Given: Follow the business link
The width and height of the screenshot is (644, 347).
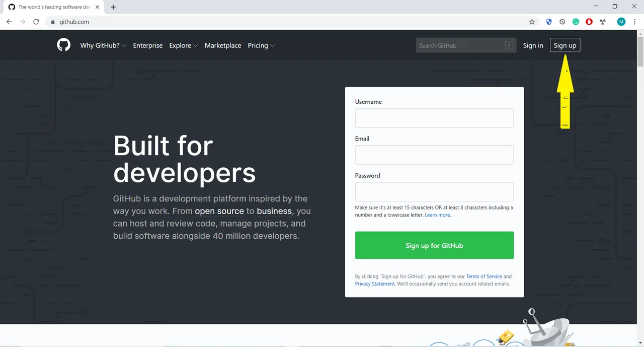Looking at the screenshot, I should pyautogui.click(x=274, y=211).
